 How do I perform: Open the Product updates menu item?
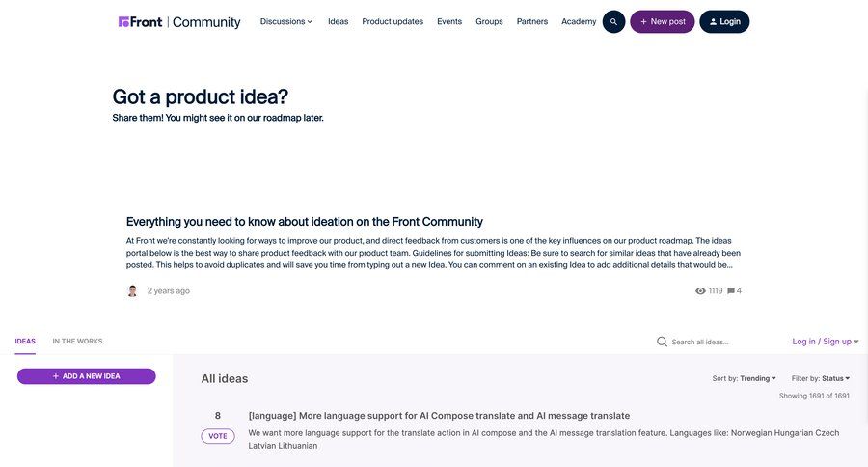coord(393,21)
